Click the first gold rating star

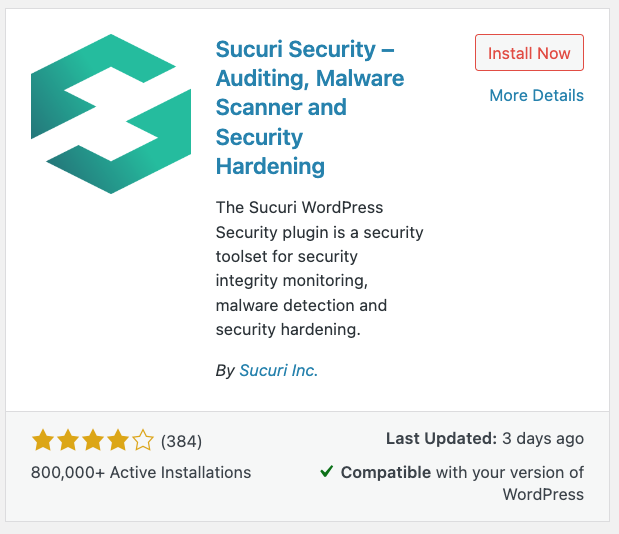(x=43, y=440)
